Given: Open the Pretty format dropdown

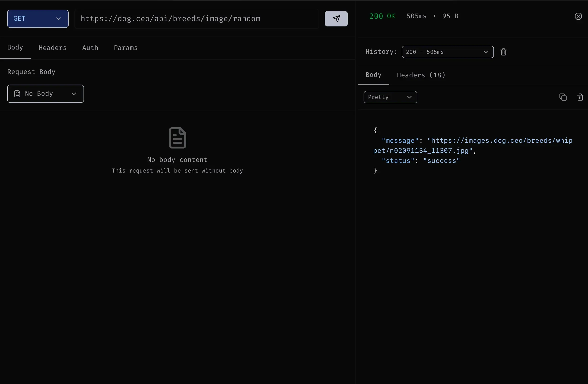Looking at the screenshot, I should tap(390, 97).
